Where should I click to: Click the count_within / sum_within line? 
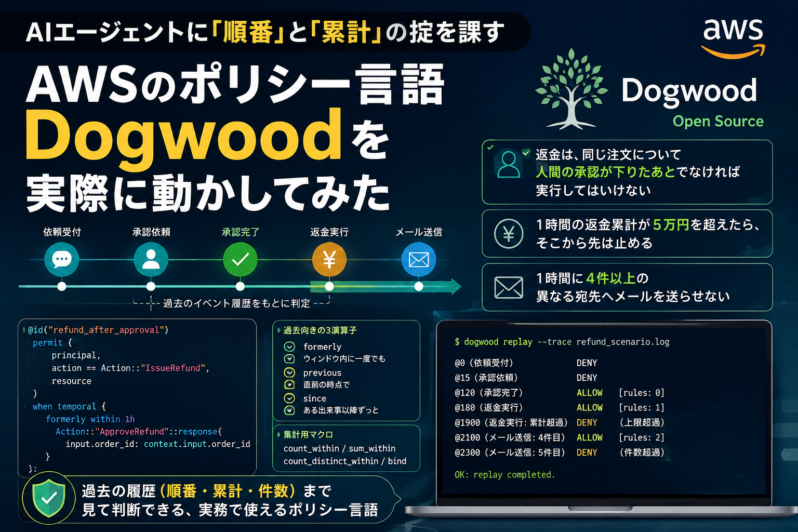339,448
